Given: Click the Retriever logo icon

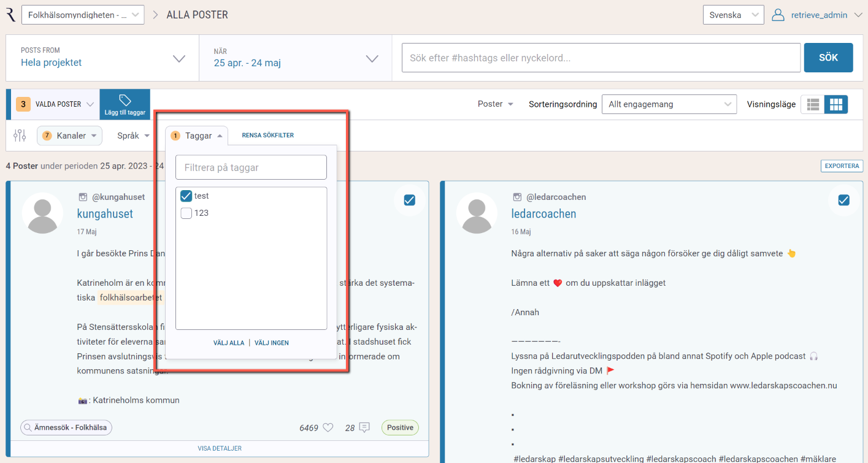Looking at the screenshot, I should [10, 15].
